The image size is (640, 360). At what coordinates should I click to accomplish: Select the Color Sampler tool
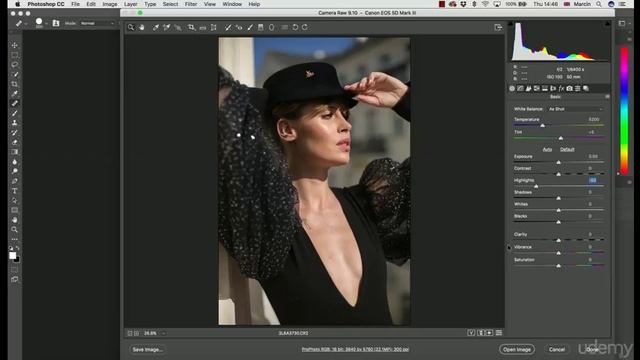pos(167,27)
